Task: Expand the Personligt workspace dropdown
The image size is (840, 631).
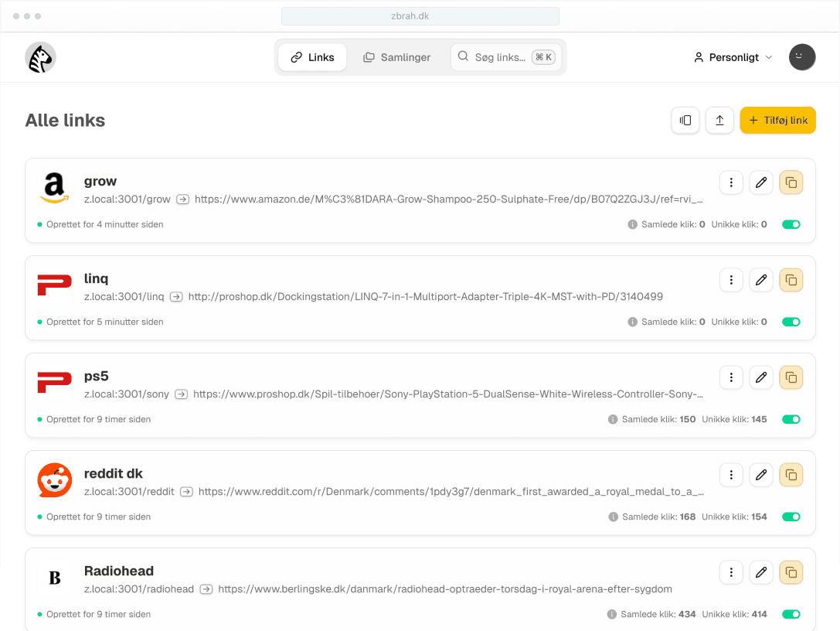Action: [733, 57]
